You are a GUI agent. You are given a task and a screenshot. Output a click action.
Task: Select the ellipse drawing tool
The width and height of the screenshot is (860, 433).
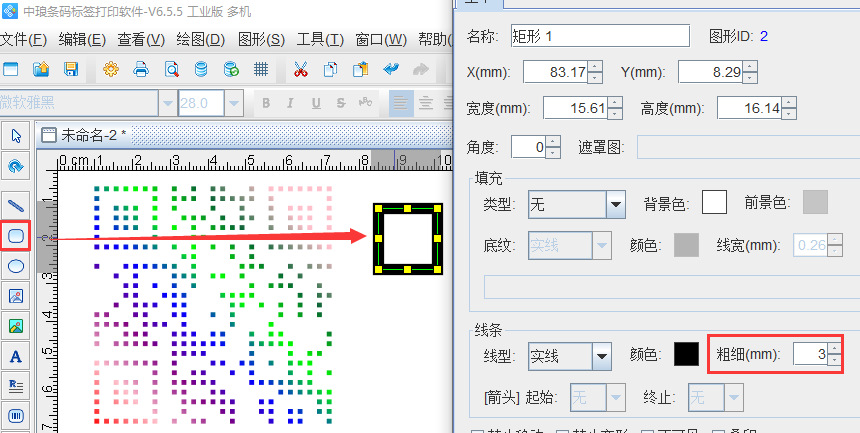click(x=16, y=266)
